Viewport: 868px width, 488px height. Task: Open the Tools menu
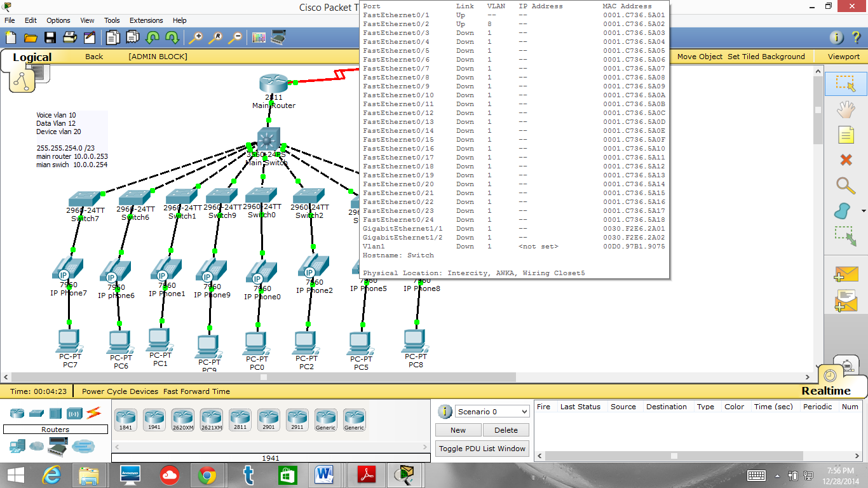112,20
